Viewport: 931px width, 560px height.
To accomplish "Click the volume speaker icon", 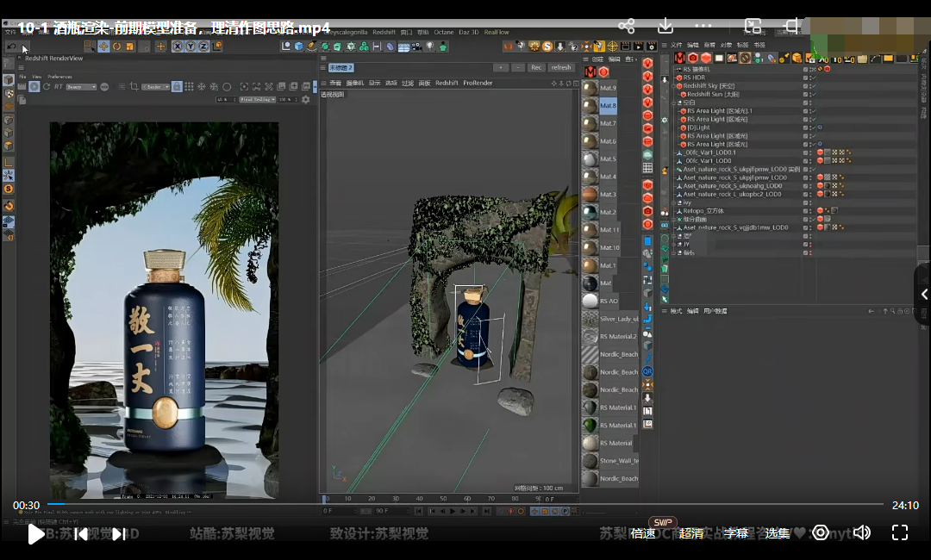I will click(861, 532).
